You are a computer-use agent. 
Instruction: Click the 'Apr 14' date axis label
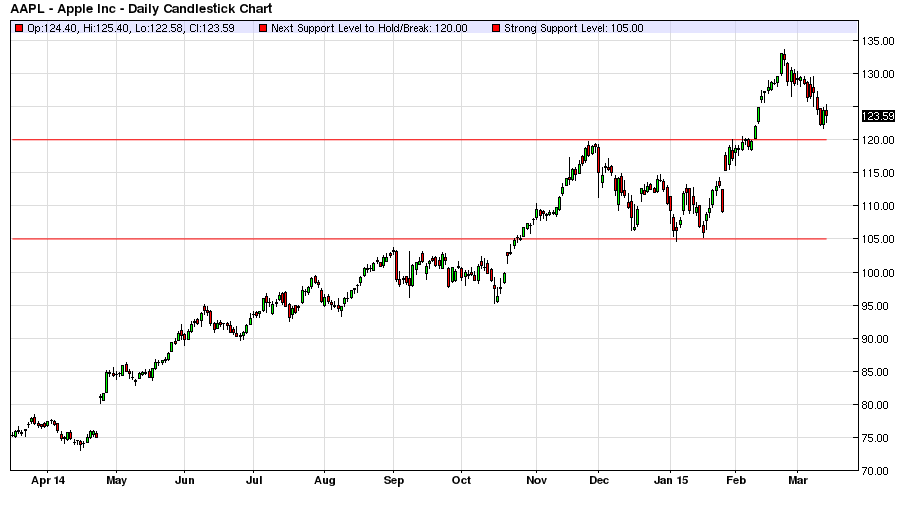pos(48,481)
